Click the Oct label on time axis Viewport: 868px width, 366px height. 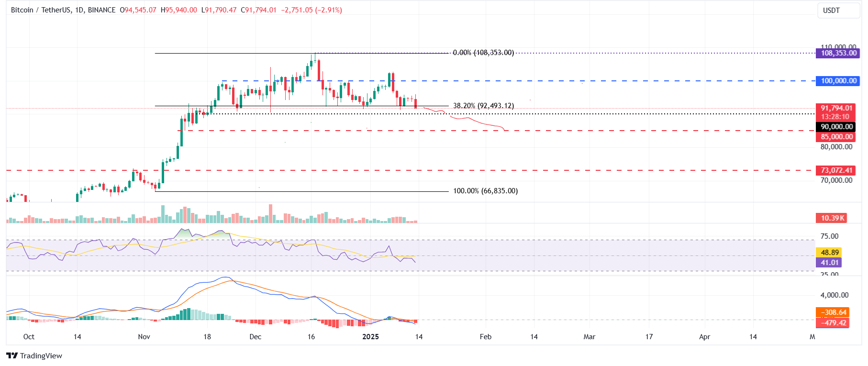pos(29,337)
